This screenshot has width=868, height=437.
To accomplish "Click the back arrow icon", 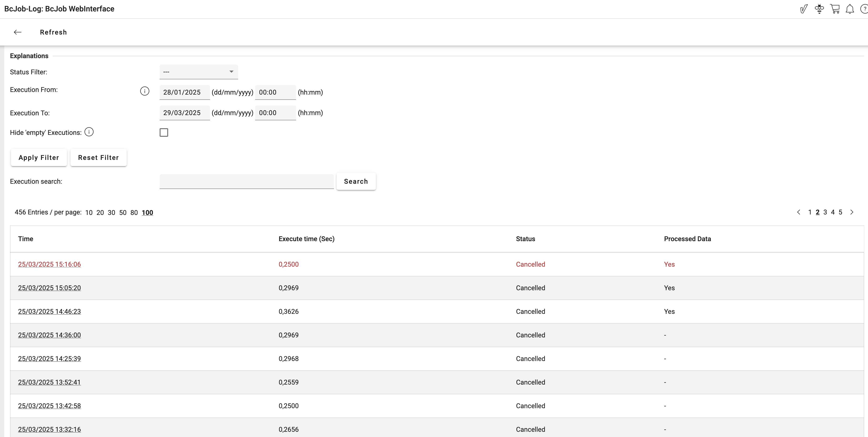I will pyautogui.click(x=18, y=32).
